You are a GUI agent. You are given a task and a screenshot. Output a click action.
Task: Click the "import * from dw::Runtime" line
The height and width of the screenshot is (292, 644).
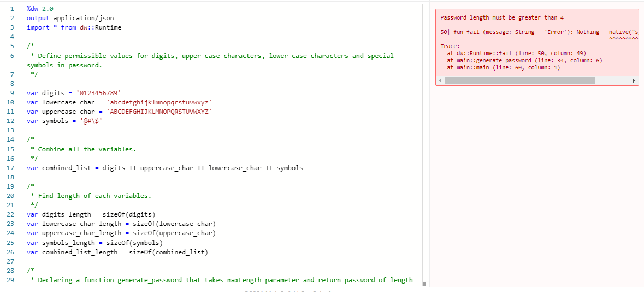74,27
